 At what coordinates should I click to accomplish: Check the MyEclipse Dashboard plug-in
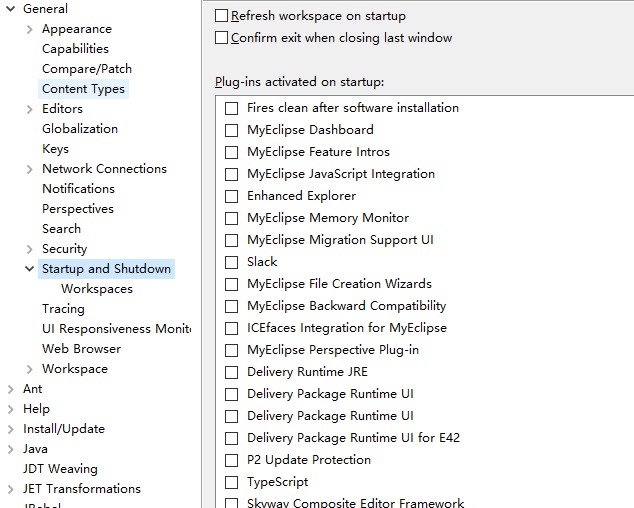(231, 130)
